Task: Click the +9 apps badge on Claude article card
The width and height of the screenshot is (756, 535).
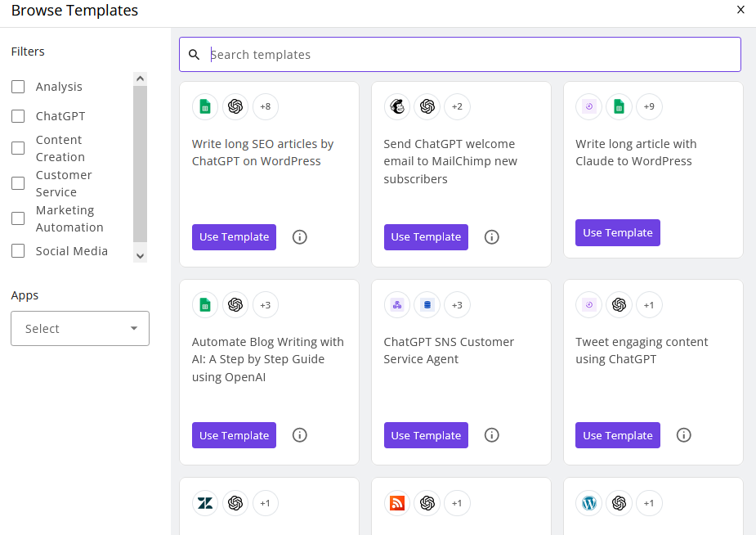Action: (x=649, y=106)
